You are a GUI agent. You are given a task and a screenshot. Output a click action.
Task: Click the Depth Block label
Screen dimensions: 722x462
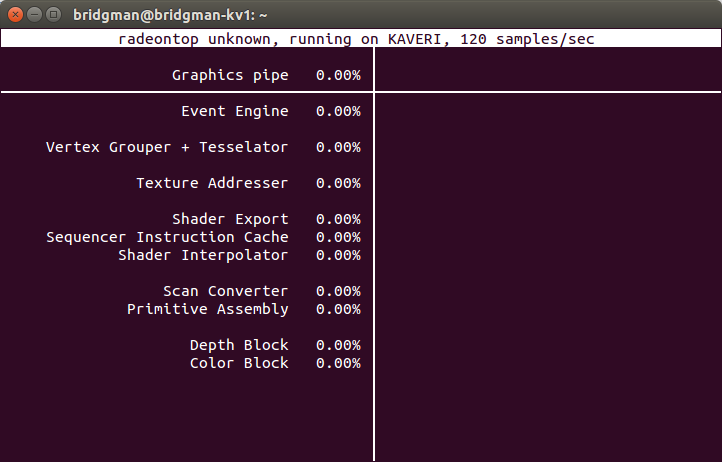tap(239, 345)
